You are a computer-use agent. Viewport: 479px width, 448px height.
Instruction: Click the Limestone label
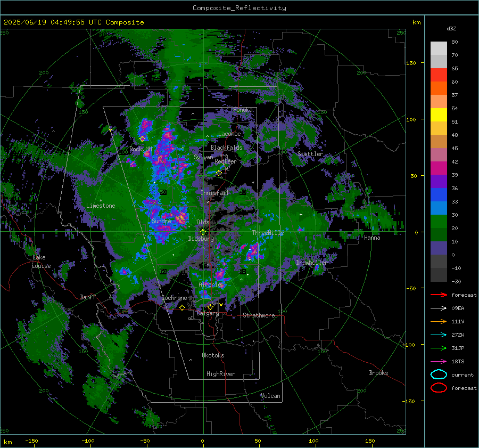coord(101,206)
